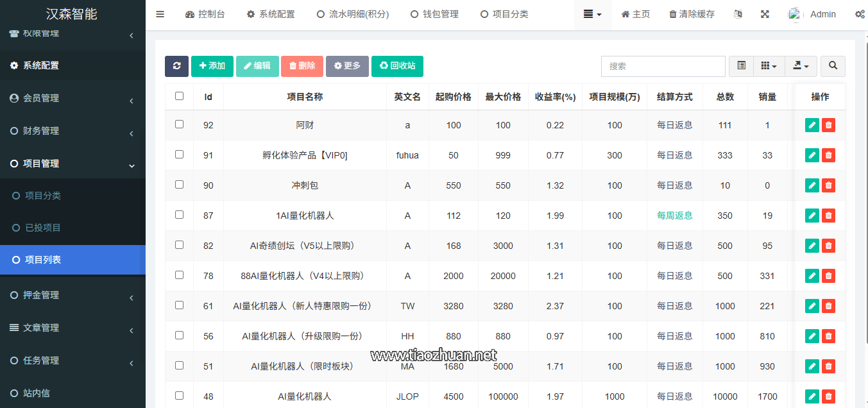Tick the checkbox for row Id 61
Image resolution: width=868 pixels, height=408 pixels.
(x=179, y=305)
